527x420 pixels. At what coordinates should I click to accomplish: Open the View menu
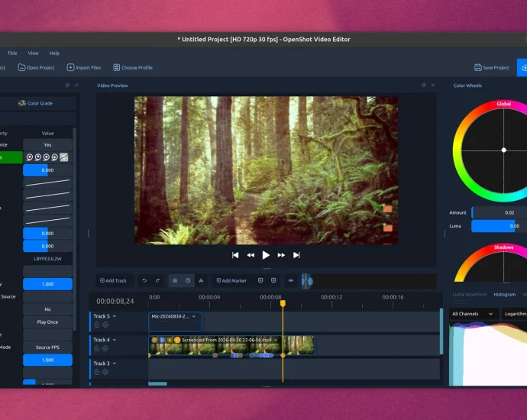coord(33,53)
